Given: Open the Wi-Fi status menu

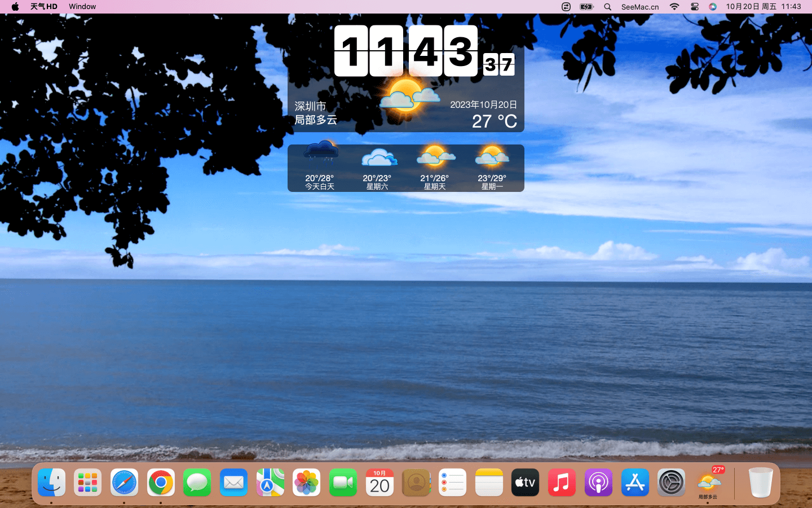Looking at the screenshot, I should click(674, 7).
